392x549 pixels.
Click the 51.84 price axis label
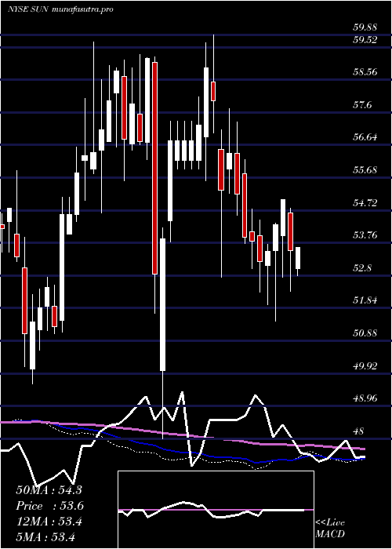365,300
